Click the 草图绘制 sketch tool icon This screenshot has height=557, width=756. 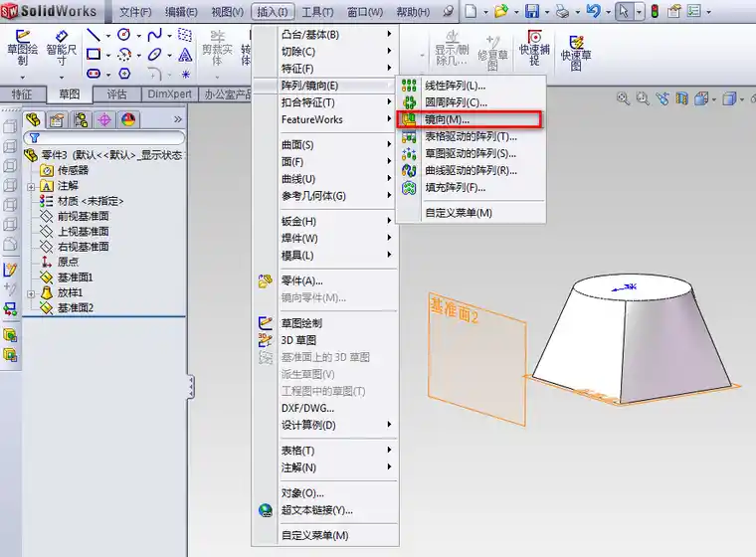[x=22, y=48]
